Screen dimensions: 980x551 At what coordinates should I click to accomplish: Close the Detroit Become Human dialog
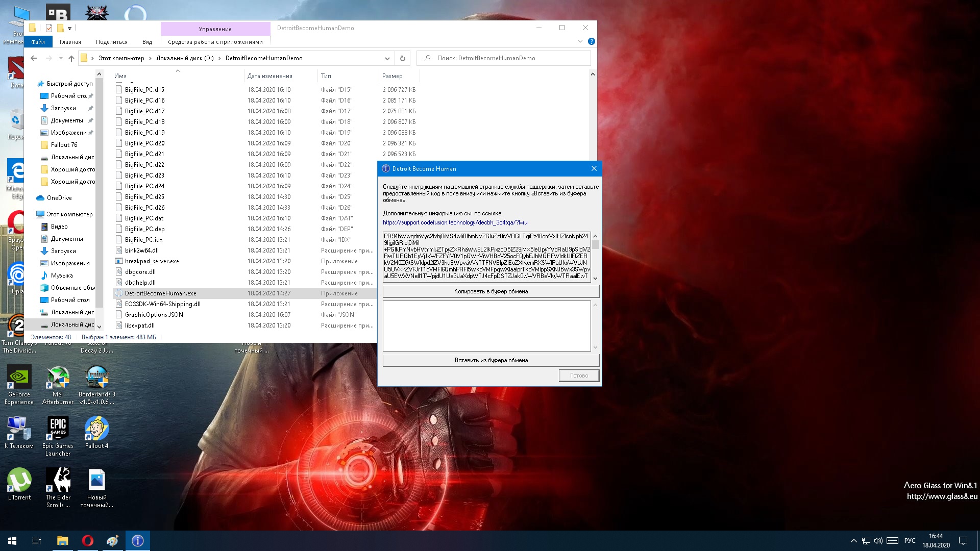594,169
